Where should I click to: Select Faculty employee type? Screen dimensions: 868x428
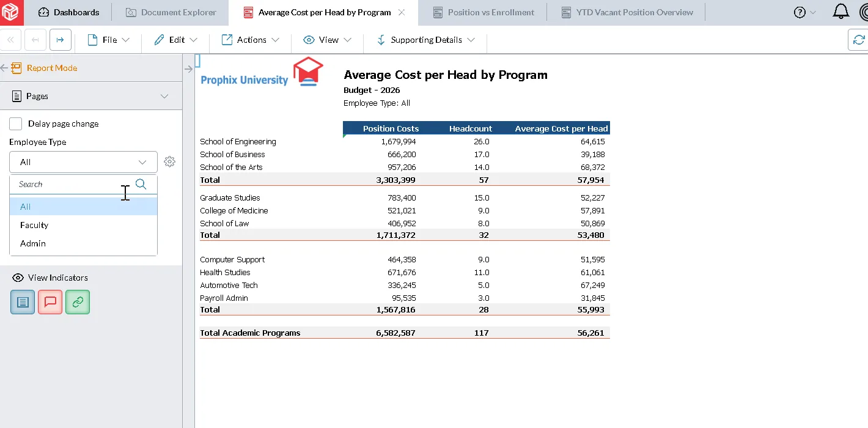(83, 225)
